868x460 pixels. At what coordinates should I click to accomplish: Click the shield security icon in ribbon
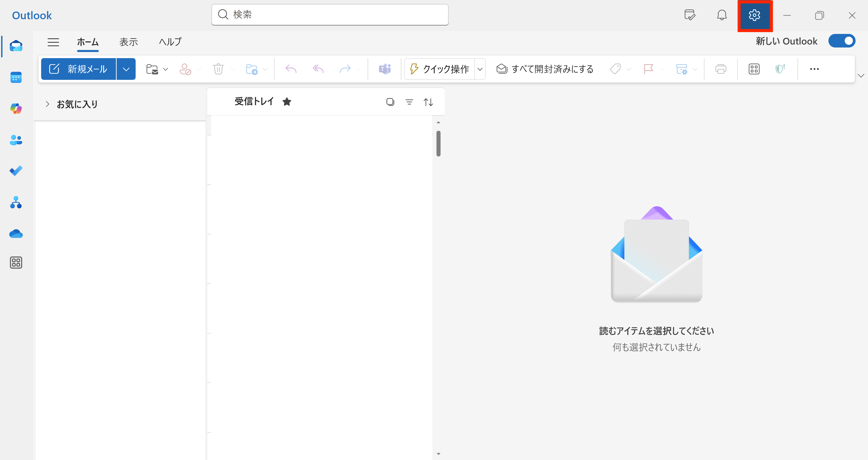[x=780, y=69]
